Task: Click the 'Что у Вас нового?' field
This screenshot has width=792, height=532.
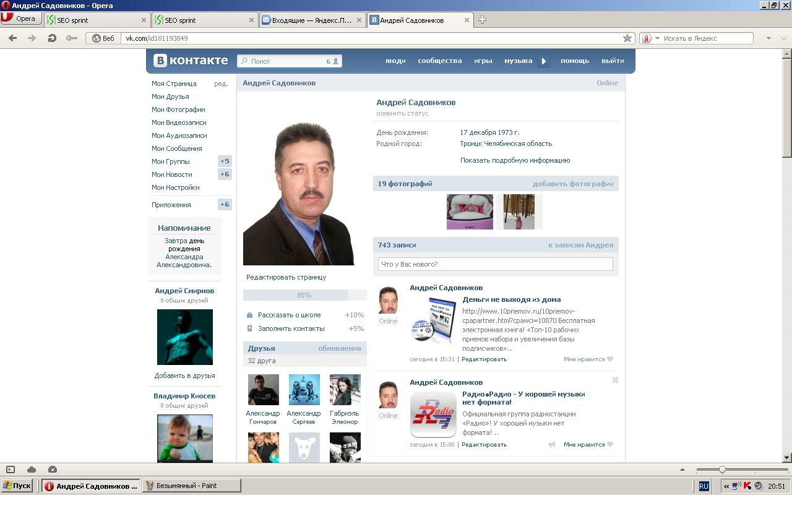Action: click(x=495, y=264)
